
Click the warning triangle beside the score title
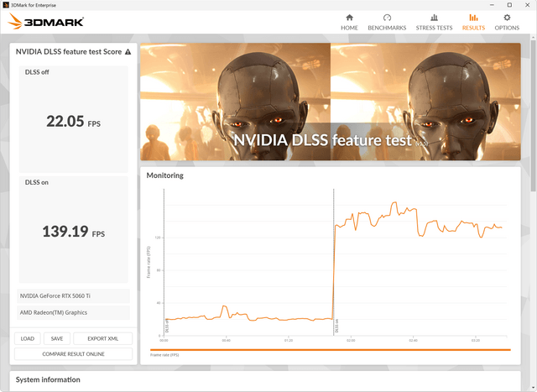[128, 52]
